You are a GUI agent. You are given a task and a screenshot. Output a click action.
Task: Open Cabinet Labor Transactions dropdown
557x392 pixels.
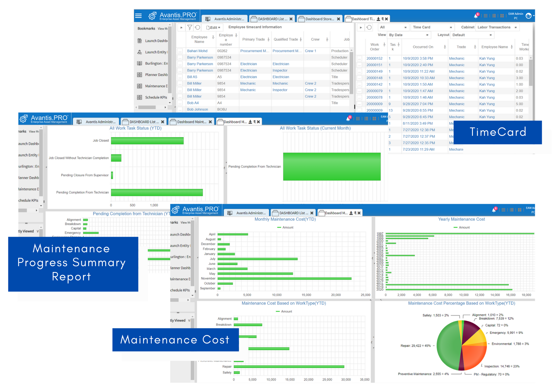pos(497,27)
